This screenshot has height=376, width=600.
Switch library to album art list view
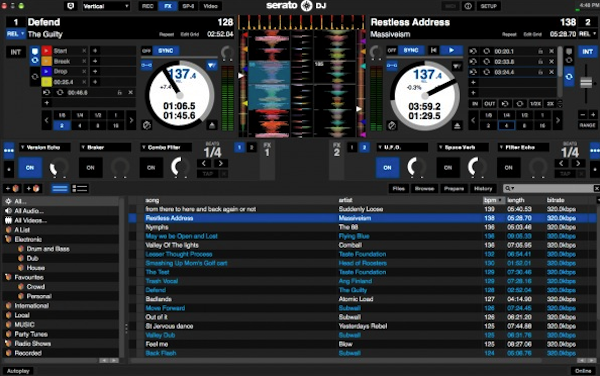[80, 189]
